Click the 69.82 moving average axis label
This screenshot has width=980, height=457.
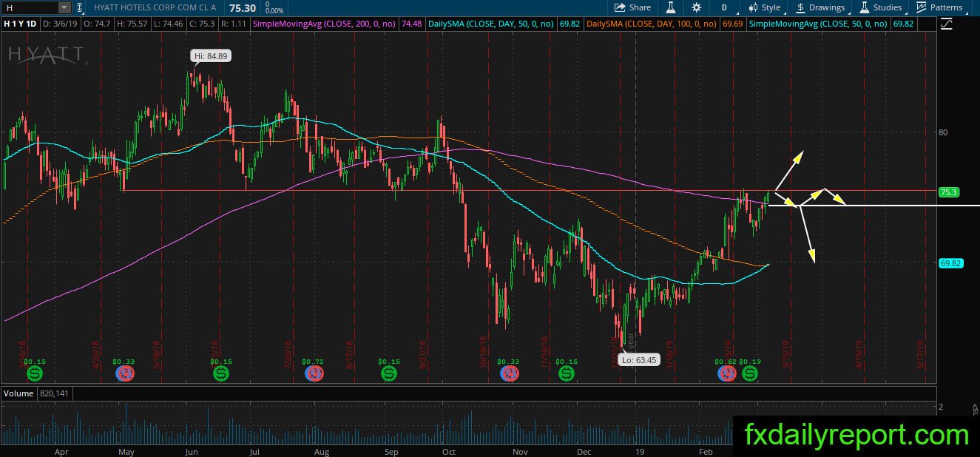click(x=950, y=263)
